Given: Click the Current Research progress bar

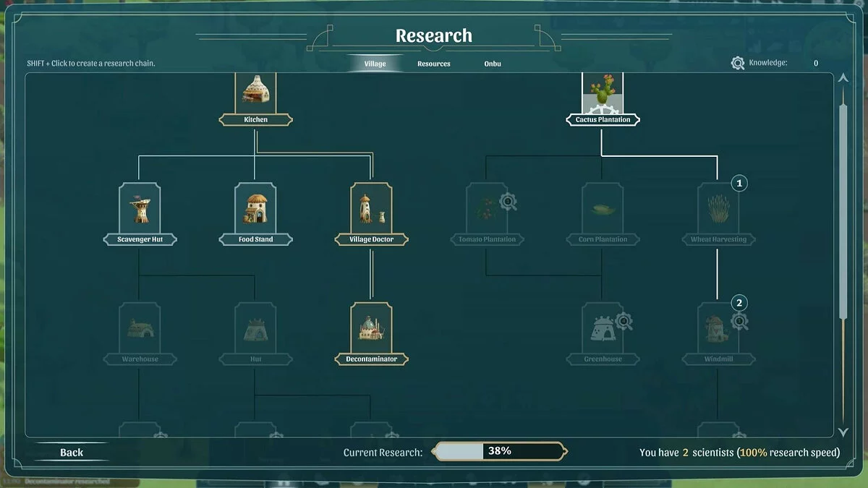Looking at the screenshot, I should (x=500, y=451).
